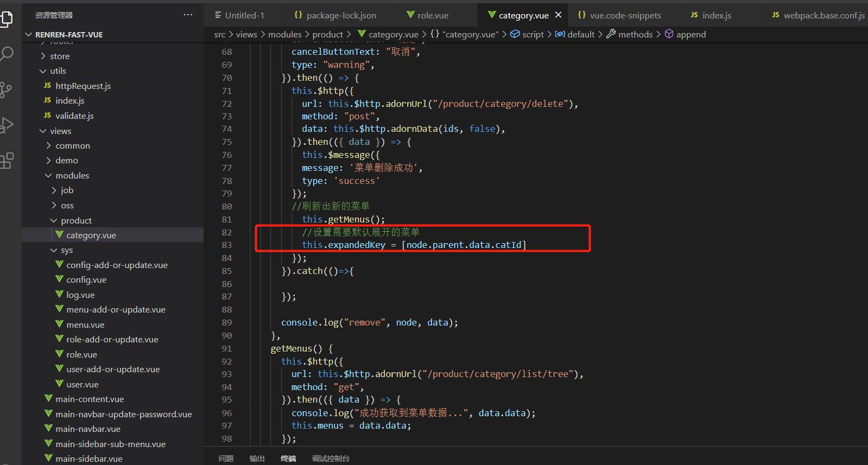Open the Extensions view icon
The width and height of the screenshot is (868, 465).
pos(7,161)
